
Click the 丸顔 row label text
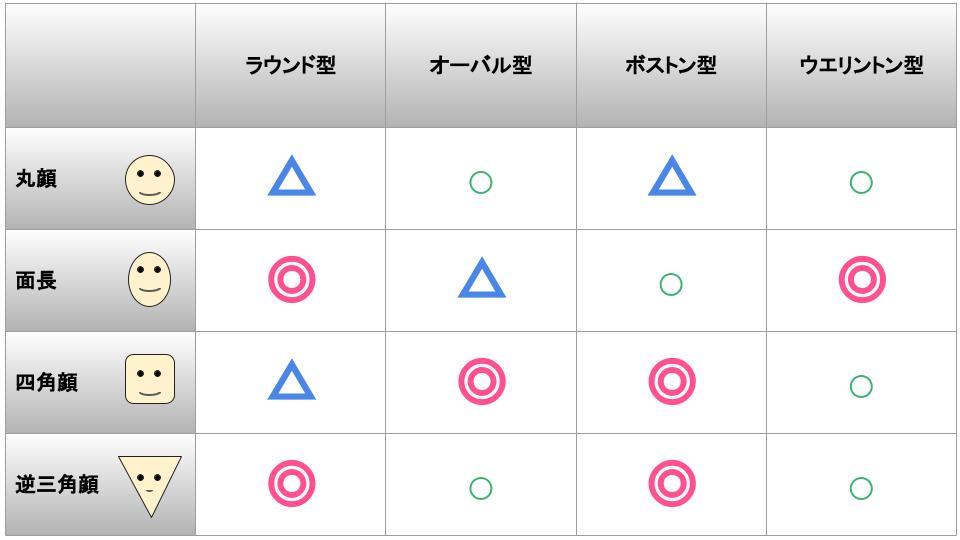coord(37,180)
